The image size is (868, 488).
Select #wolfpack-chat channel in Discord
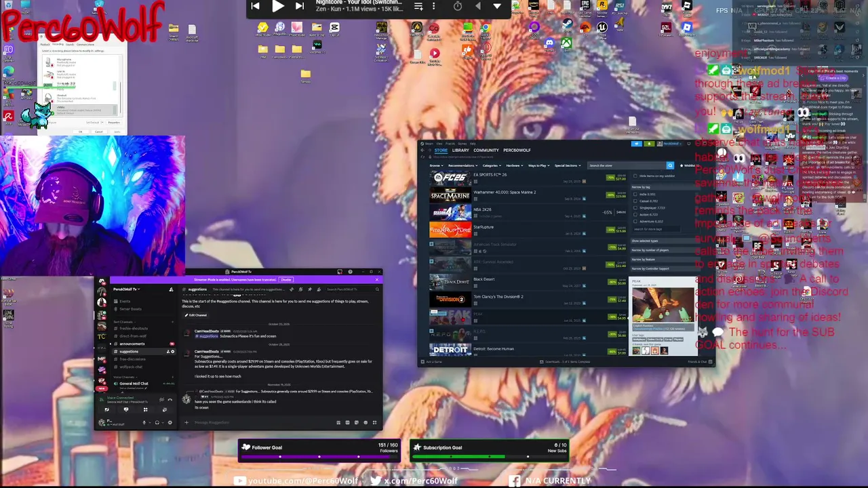tap(132, 367)
